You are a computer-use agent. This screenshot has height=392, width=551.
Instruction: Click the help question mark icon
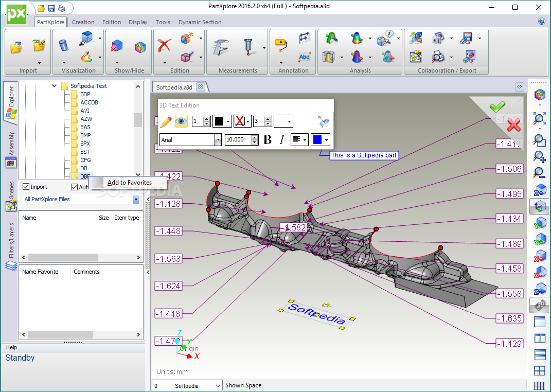pos(542,21)
